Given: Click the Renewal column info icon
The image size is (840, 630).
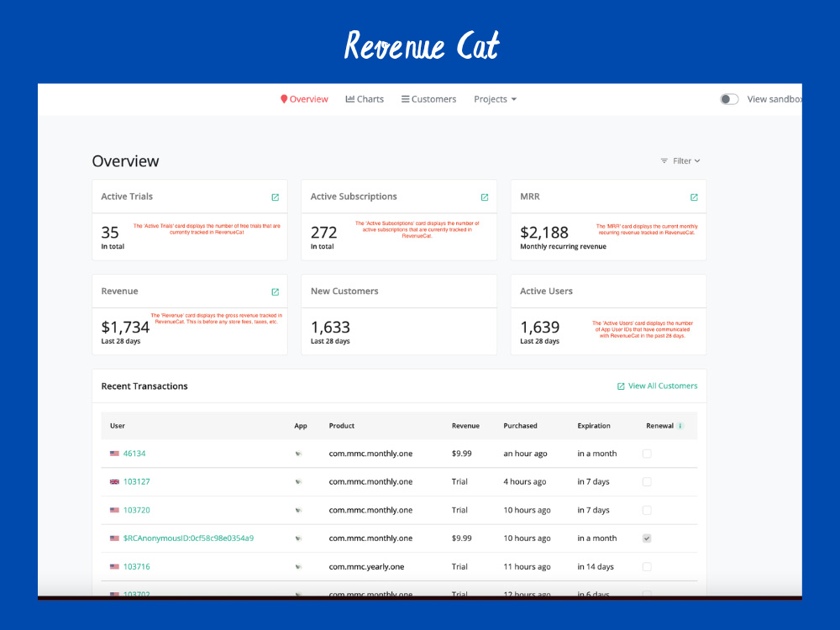Looking at the screenshot, I should pos(680,426).
